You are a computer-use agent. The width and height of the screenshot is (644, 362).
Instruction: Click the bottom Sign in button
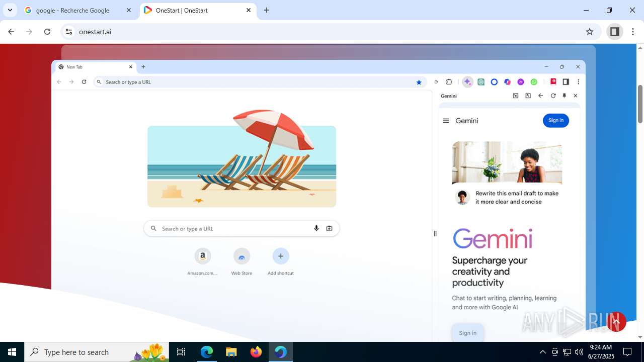point(467,333)
